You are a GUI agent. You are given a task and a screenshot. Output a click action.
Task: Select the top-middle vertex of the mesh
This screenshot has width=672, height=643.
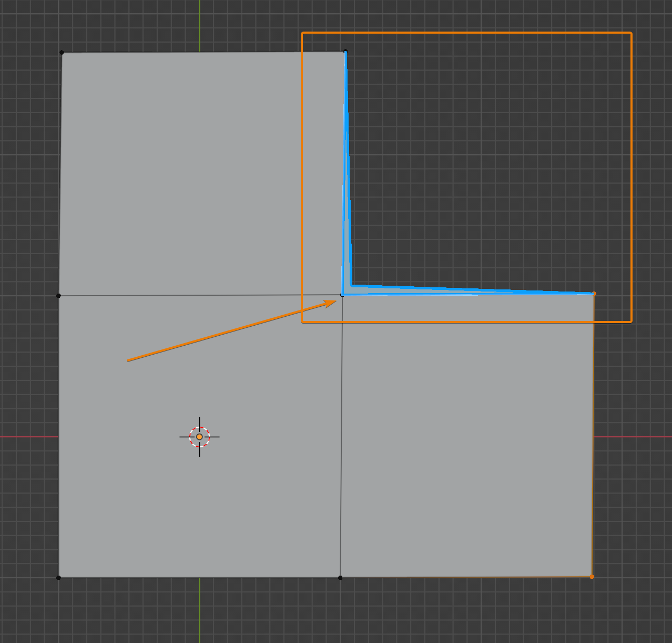click(344, 51)
